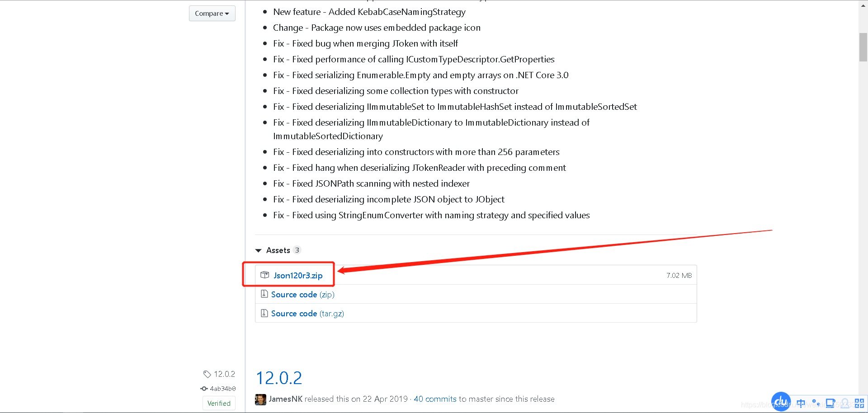
Task: Open the Source code (zip) link
Action: 294,294
